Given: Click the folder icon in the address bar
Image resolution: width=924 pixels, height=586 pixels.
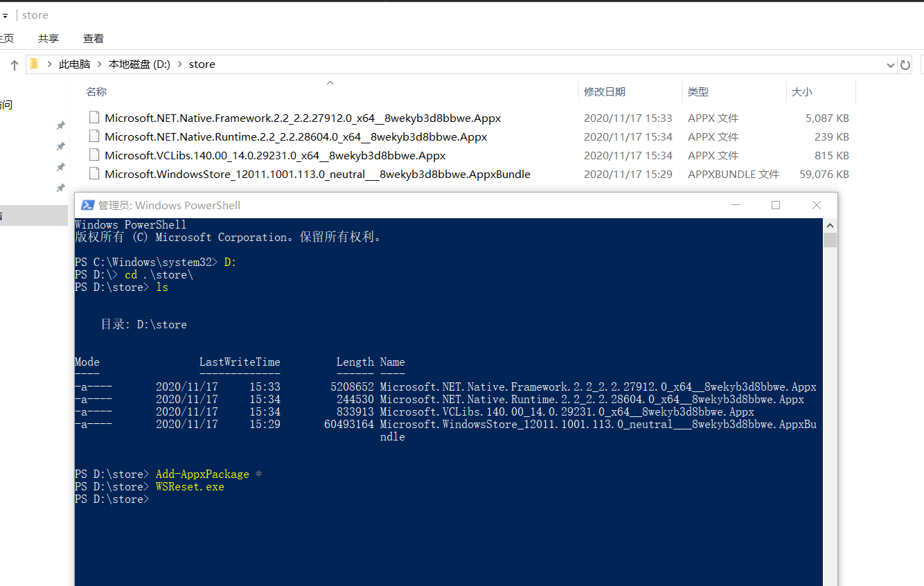Looking at the screenshot, I should point(34,64).
